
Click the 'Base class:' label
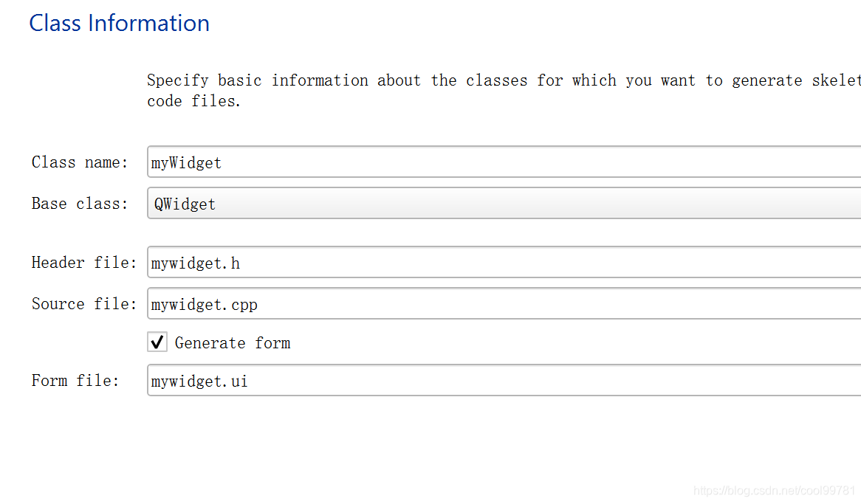click(80, 204)
